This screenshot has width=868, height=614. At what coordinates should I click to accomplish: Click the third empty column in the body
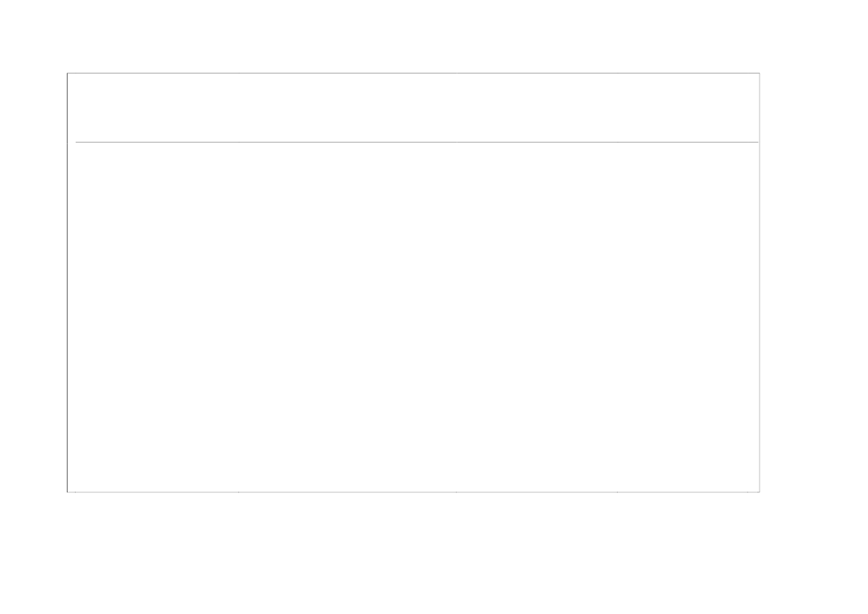(x=537, y=317)
